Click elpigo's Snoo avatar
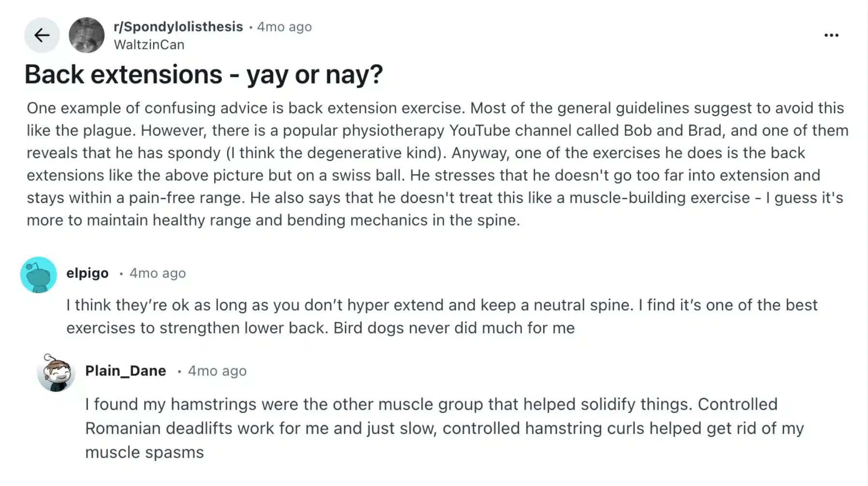 (x=39, y=274)
